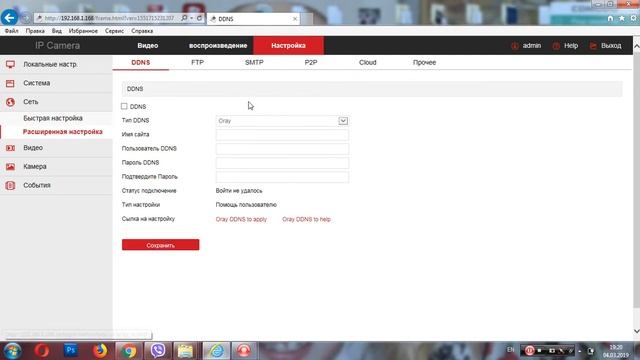Switch to the SMTP tab
Screen dimensions: 640x360
coord(254,62)
